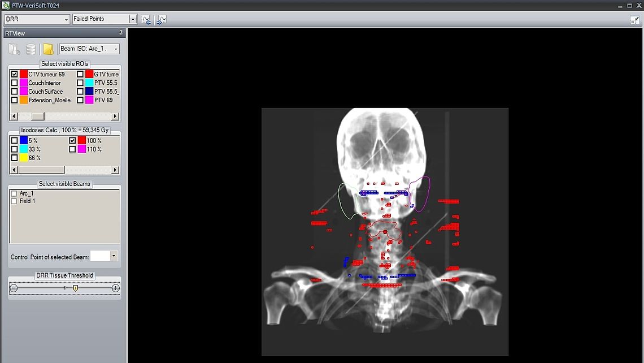
Task: Enable Field 1 in the beams list
Action: [x=14, y=201]
